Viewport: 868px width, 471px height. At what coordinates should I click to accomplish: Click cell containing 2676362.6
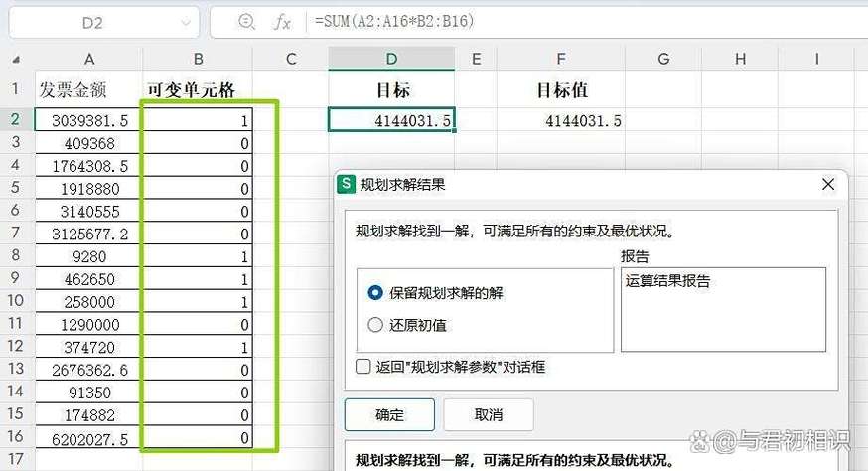[x=88, y=370]
